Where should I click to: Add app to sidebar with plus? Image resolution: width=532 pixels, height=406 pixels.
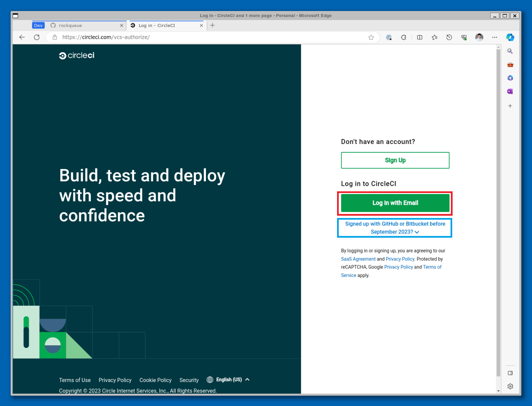pyautogui.click(x=510, y=106)
